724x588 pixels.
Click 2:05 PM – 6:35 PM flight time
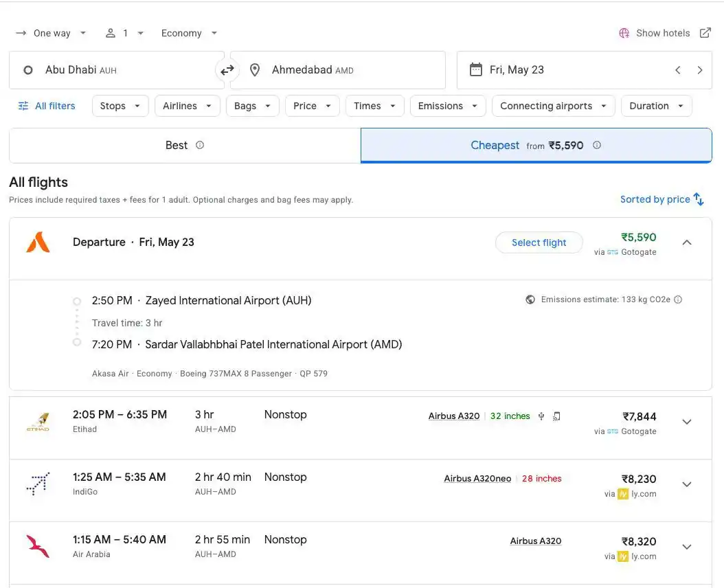(x=120, y=414)
